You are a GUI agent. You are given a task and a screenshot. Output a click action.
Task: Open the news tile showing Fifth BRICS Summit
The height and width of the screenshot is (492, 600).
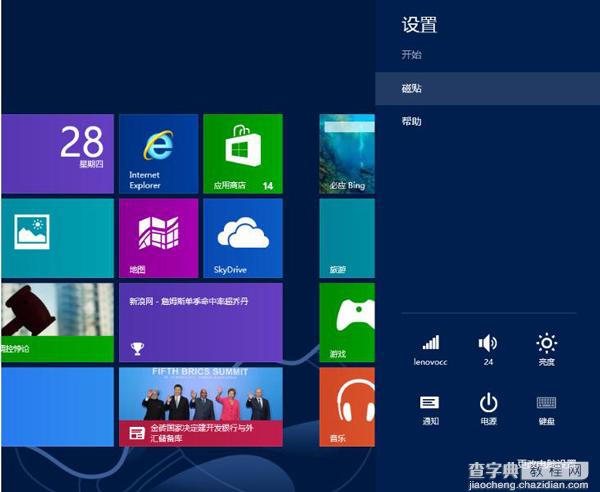(x=201, y=407)
